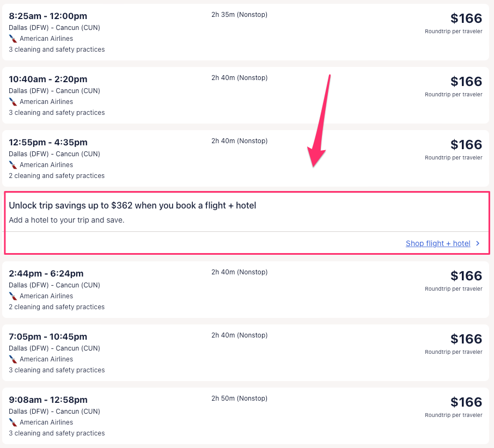Click American Airlines logo on 9:08am flight
This screenshot has width=494, height=448.
click(13, 422)
